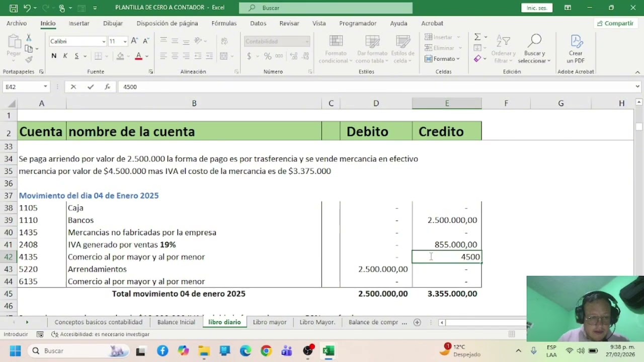This screenshot has height=362, width=644.
Task: Click the Format Painter brush icon
Action: (29, 59)
